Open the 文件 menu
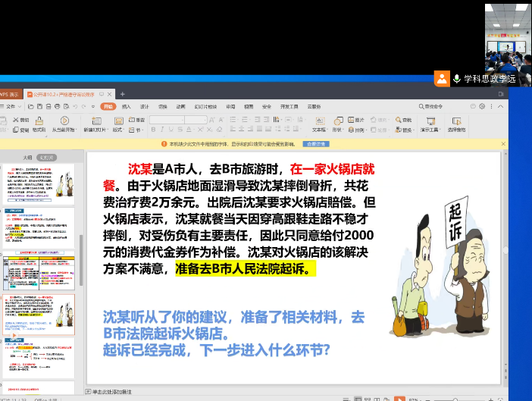 (x=11, y=107)
